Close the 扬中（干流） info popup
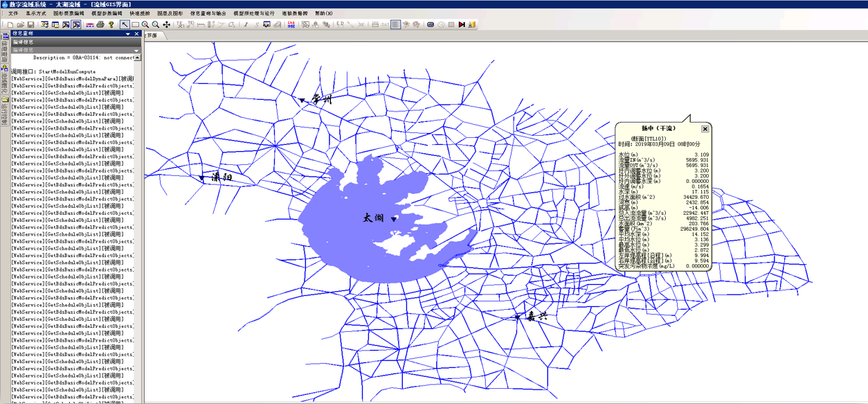Screen dimensions: 868x404 pos(705,129)
